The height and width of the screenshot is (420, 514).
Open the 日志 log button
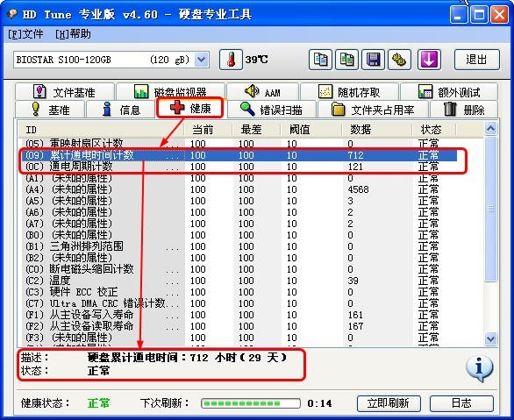coord(461,403)
